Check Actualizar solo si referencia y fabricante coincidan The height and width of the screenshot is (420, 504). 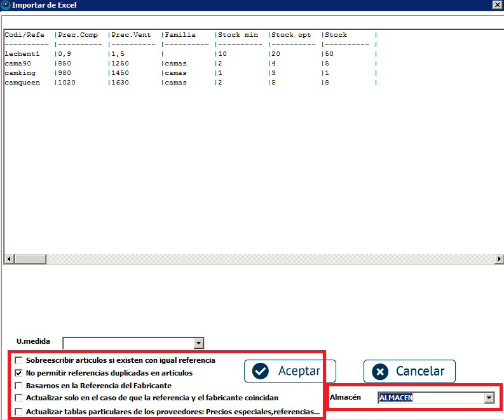coord(18,398)
